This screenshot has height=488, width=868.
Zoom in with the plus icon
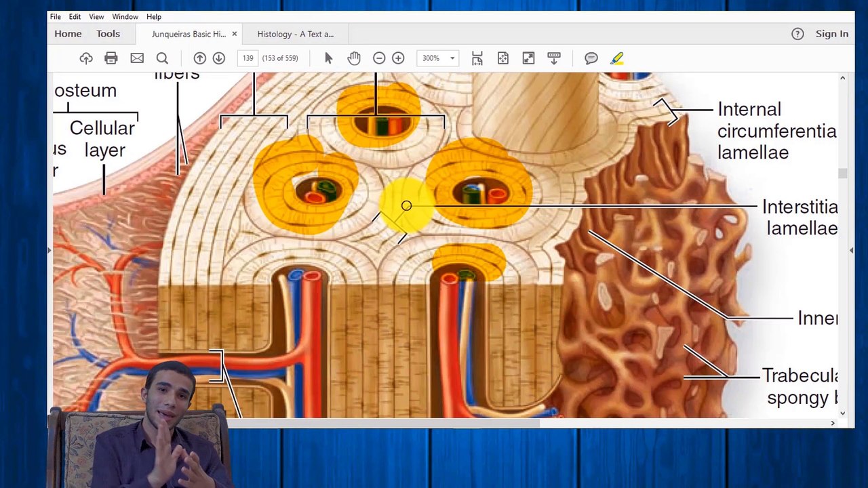(x=398, y=58)
